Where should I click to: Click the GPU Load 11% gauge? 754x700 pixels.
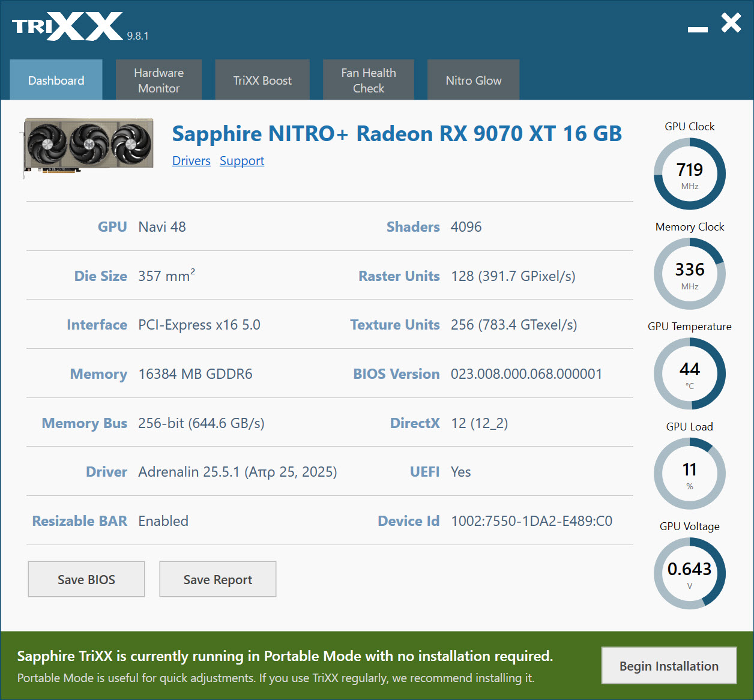click(690, 474)
